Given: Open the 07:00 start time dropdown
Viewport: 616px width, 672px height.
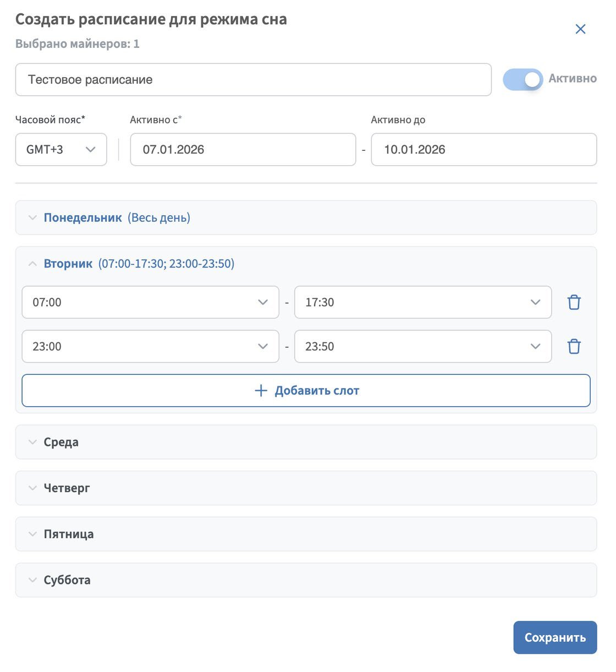Looking at the screenshot, I should pos(150,302).
